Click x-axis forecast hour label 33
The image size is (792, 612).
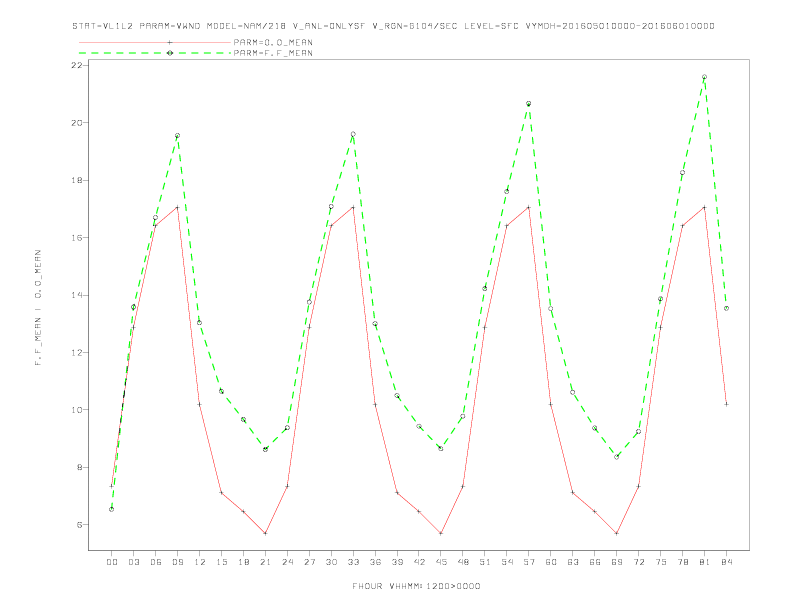pyautogui.click(x=353, y=562)
